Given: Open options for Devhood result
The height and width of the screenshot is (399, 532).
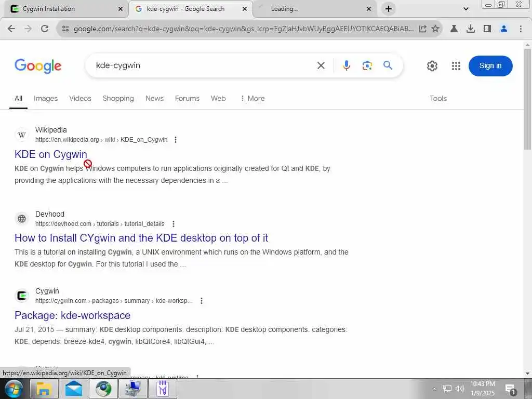Looking at the screenshot, I should coord(174,224).
